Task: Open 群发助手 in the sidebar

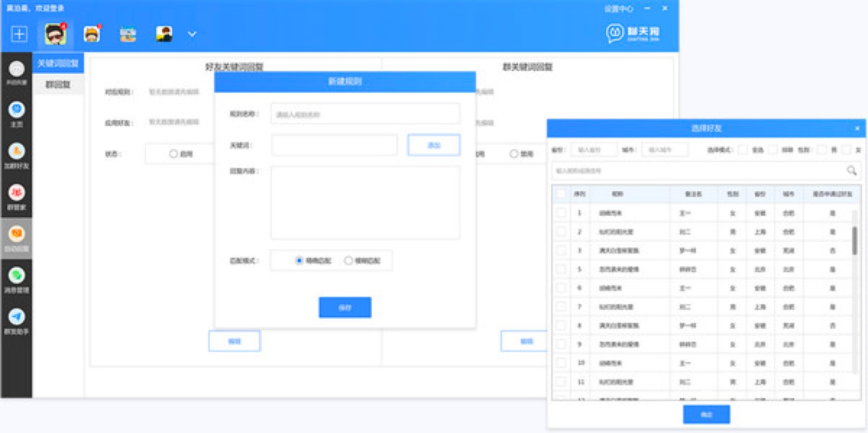Action: pyautogui.click(x=17, y=321)
